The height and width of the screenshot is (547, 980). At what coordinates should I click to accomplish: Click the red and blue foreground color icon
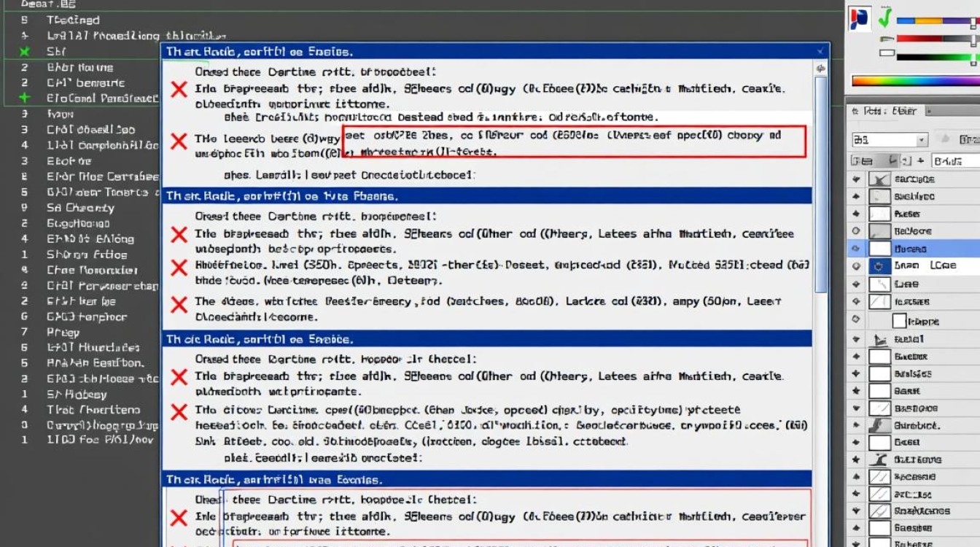(860, 20)
